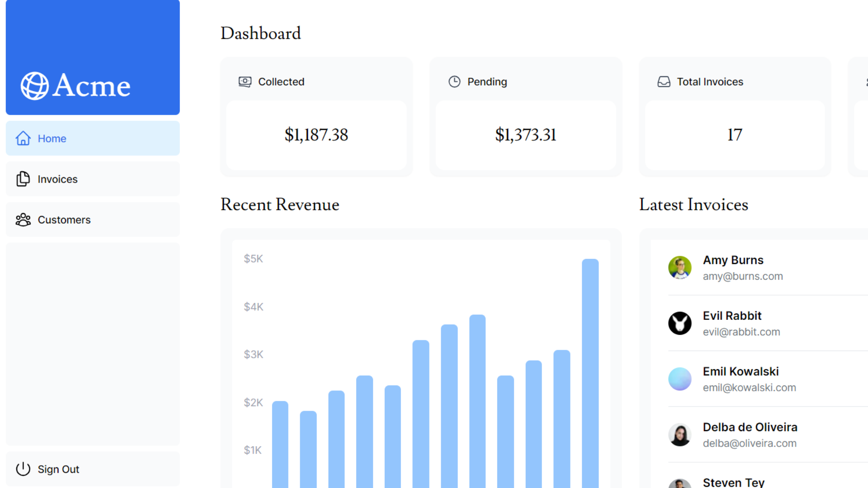Expand the Latest Invoices panel
Viewport: 868px width, 488px height.
coord(693,204)
